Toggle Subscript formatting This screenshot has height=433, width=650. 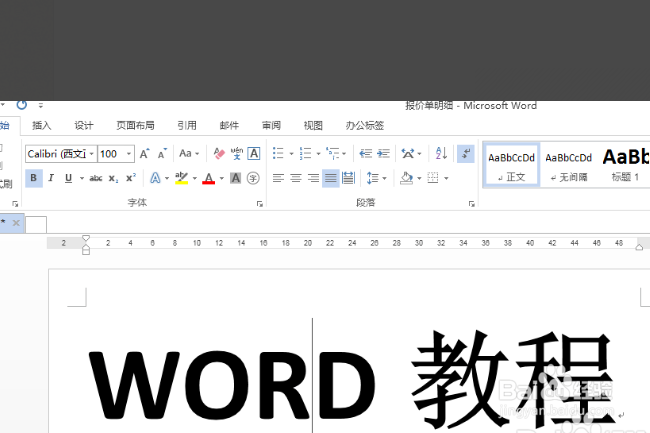pos(113,179)
